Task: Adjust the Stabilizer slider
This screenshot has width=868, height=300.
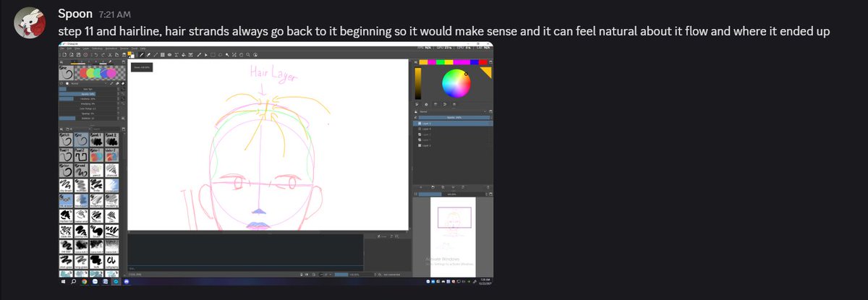Action: coord(88,119)
